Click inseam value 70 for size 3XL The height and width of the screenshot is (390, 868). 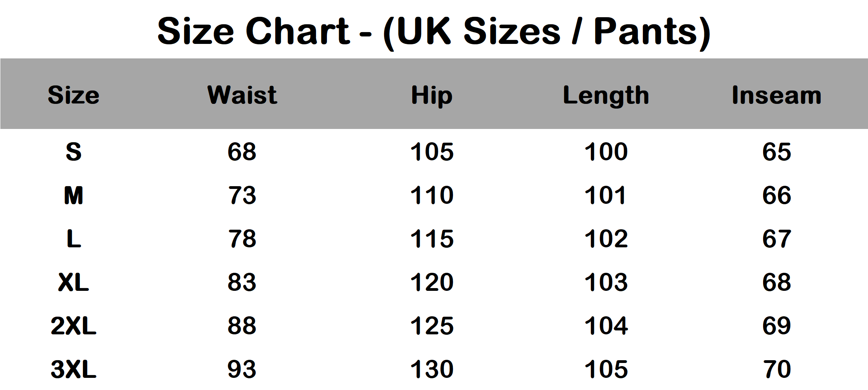coord(776,369)
